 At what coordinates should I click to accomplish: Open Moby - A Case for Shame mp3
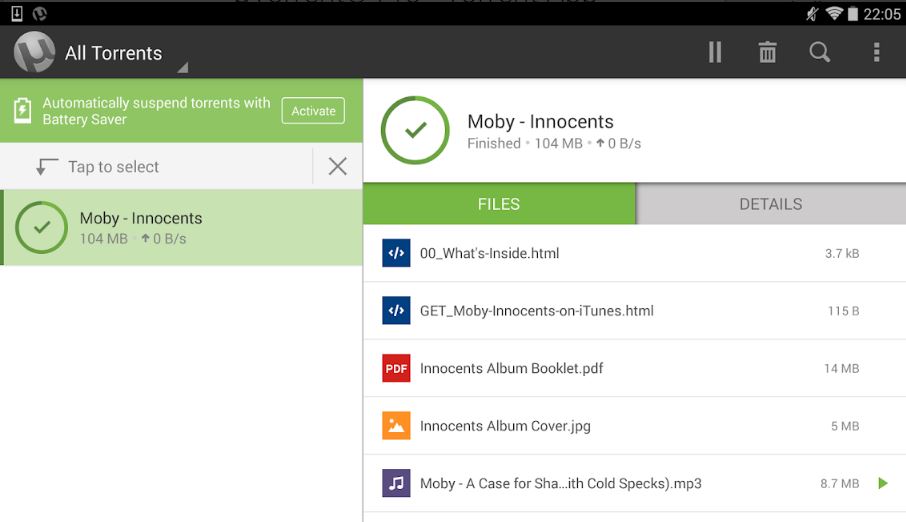[x=634, y=483]
